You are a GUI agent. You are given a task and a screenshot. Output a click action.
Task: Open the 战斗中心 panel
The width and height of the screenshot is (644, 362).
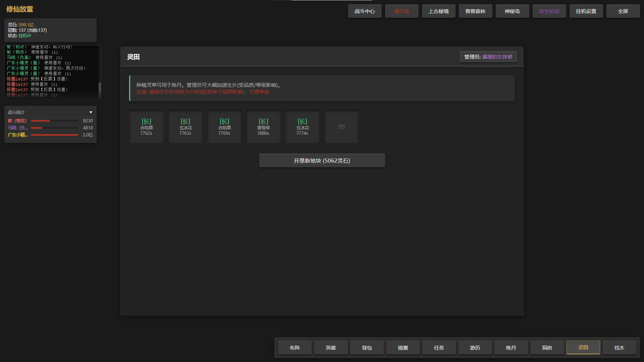click(365, 11)
